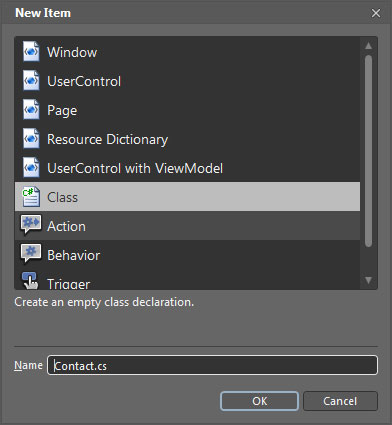
Task: Select the Behavior gear icon
Action: click(31, 254)
